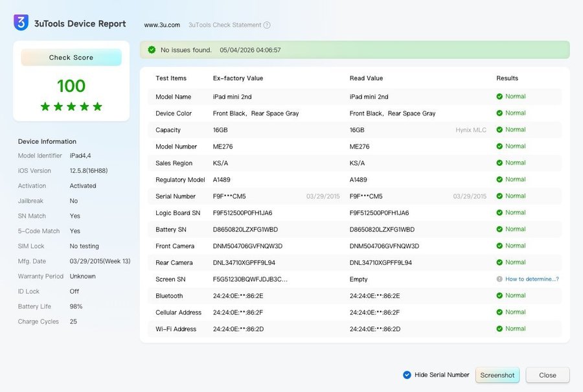Click the Normal check icon in Capacity row
The width and height of the screenshot is (583, 392).
coord(499,130)
